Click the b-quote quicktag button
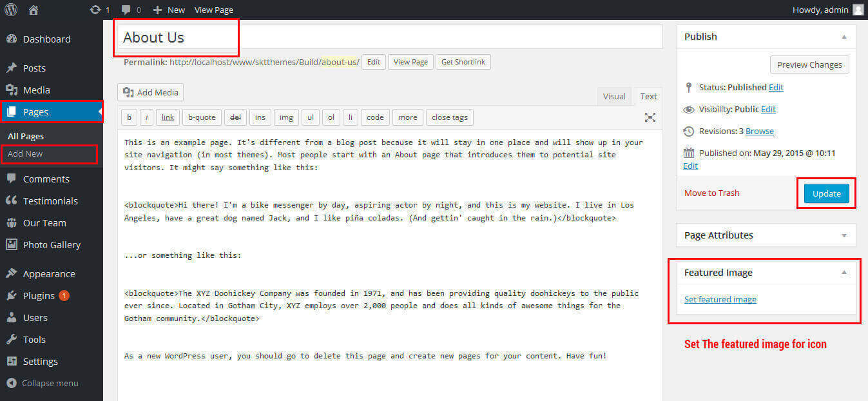This screenshot has height=401, width=868. click(x=202, y=117)
